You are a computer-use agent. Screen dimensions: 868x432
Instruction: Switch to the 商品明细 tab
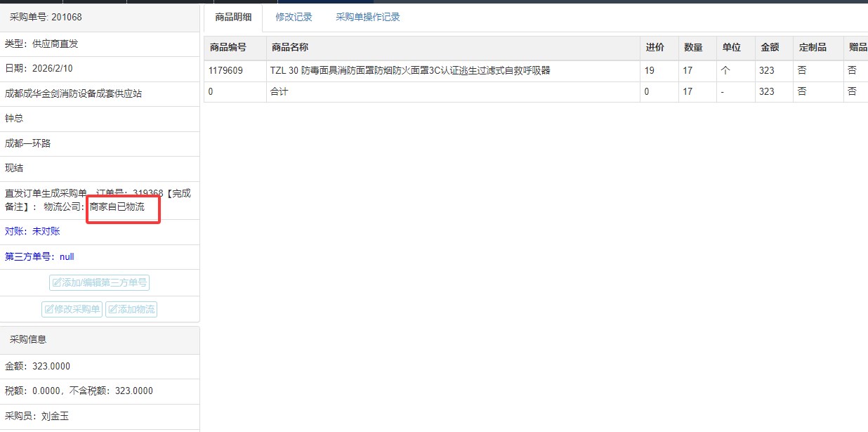tap(233, 18)
